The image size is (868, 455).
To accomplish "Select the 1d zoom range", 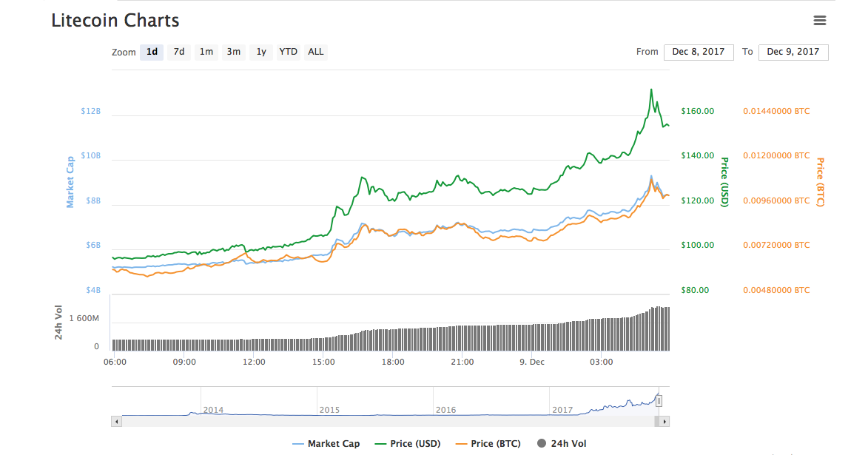I will 152,52.
